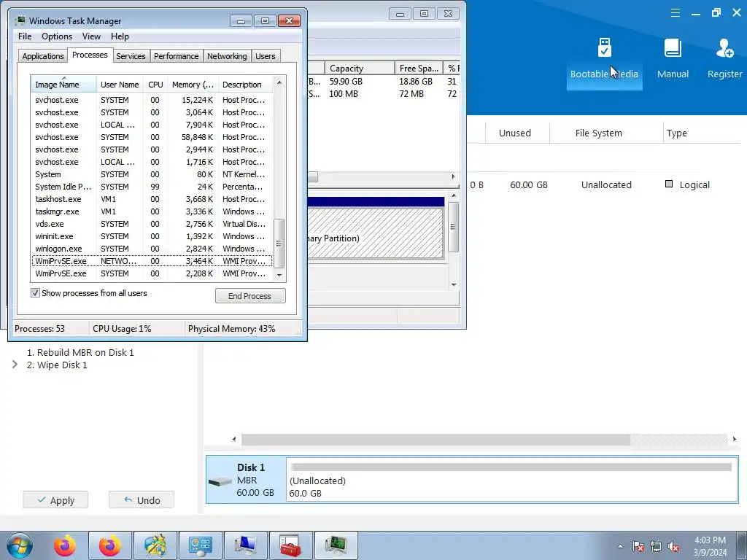747x560 pixels.
Task: Click the network tray icon
Action: pyautogui.click(x=656, y=546)
